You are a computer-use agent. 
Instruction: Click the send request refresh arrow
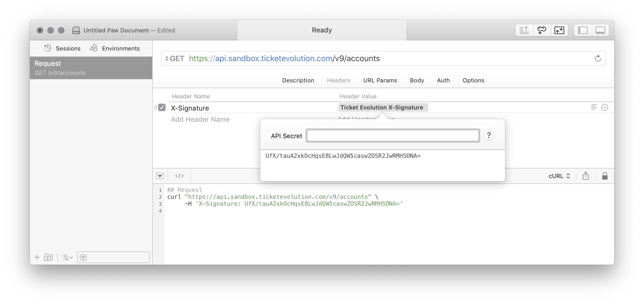tap(598, 58)
